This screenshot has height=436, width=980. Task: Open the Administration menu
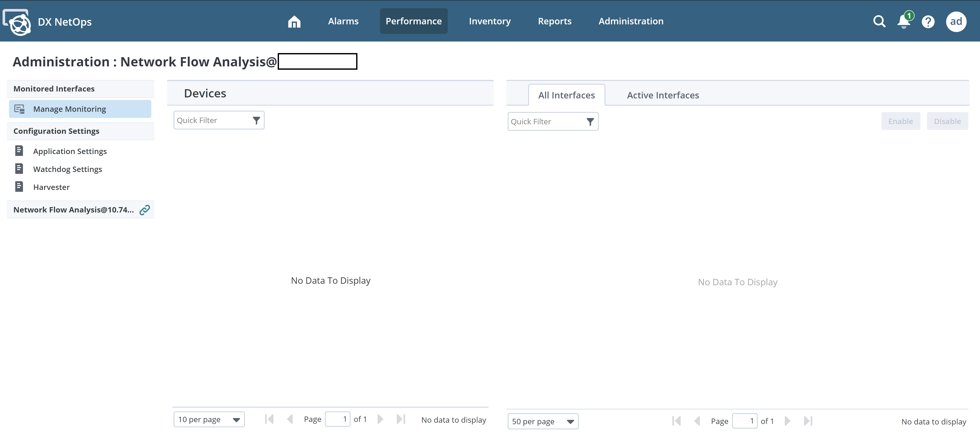(x=631, y=21)
